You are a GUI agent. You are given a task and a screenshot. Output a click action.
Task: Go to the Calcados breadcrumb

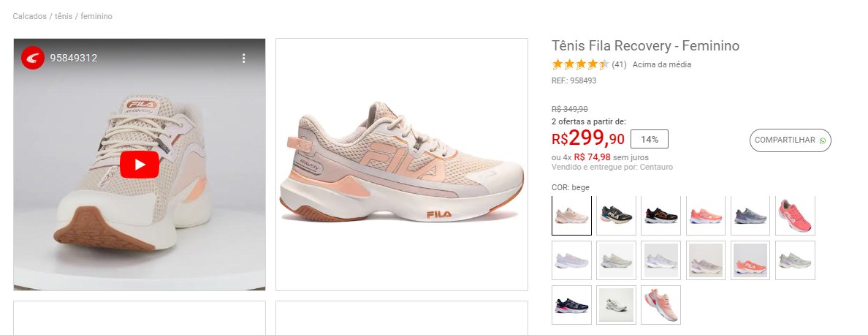point(29,17)
